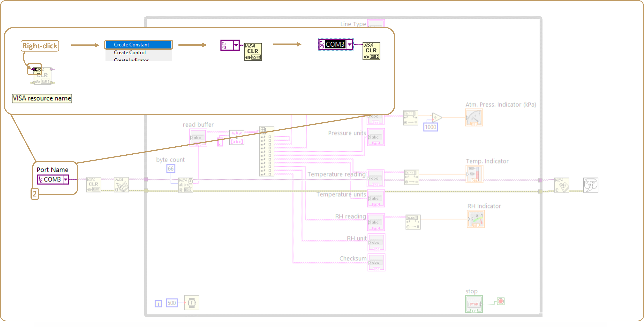Choose Create Constant from the context menu
Screen dimensions: 644x327
click(x=138, y=45)
